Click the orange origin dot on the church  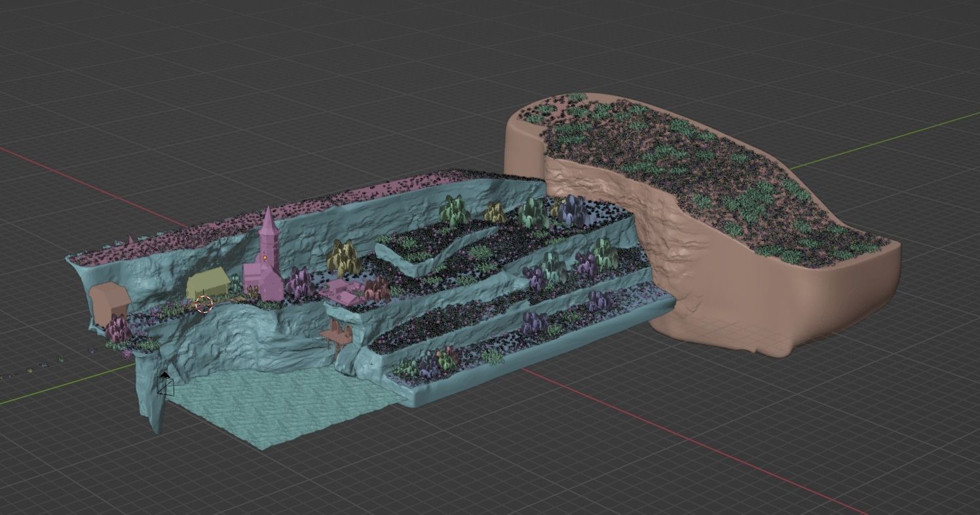[265, 258]
